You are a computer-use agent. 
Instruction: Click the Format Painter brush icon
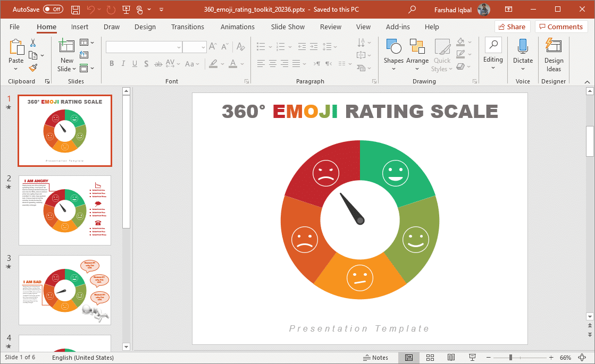33,67
